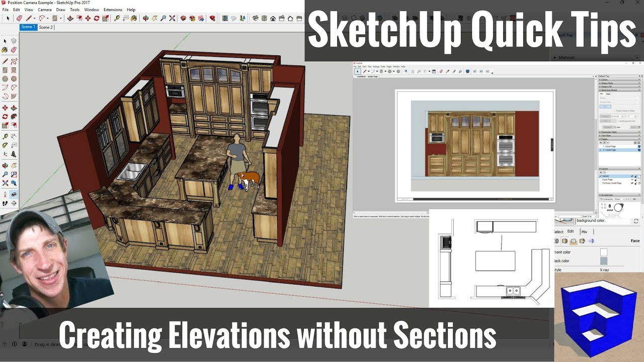This screenshot has width=644, height=362.
Task: Click the Inside Page document tab in LayOut
Action: [367, 76]
